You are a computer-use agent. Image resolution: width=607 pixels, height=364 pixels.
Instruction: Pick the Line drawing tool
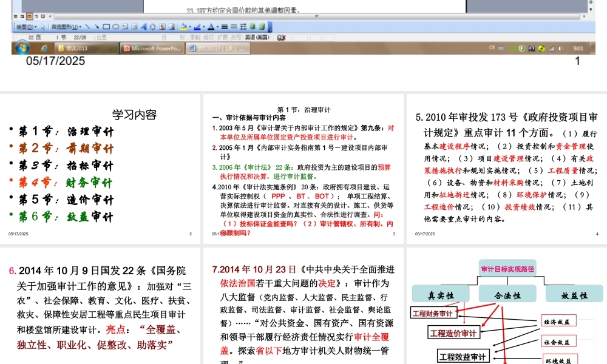(x=87, y=27)
